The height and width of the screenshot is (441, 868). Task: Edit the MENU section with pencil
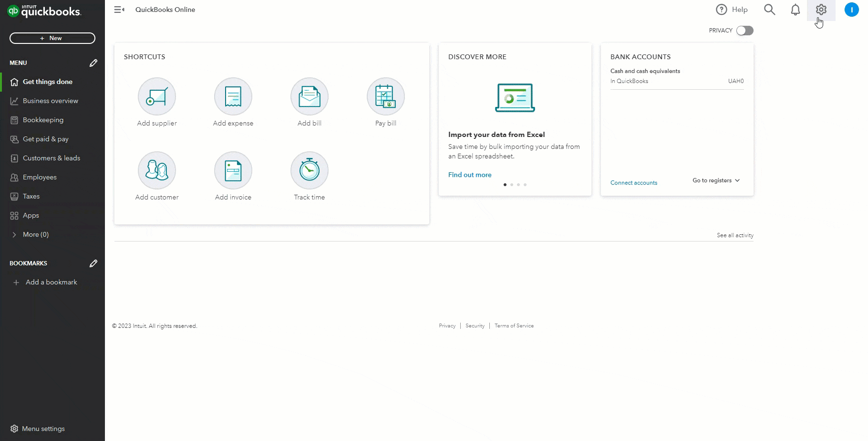tap(93, 63)
